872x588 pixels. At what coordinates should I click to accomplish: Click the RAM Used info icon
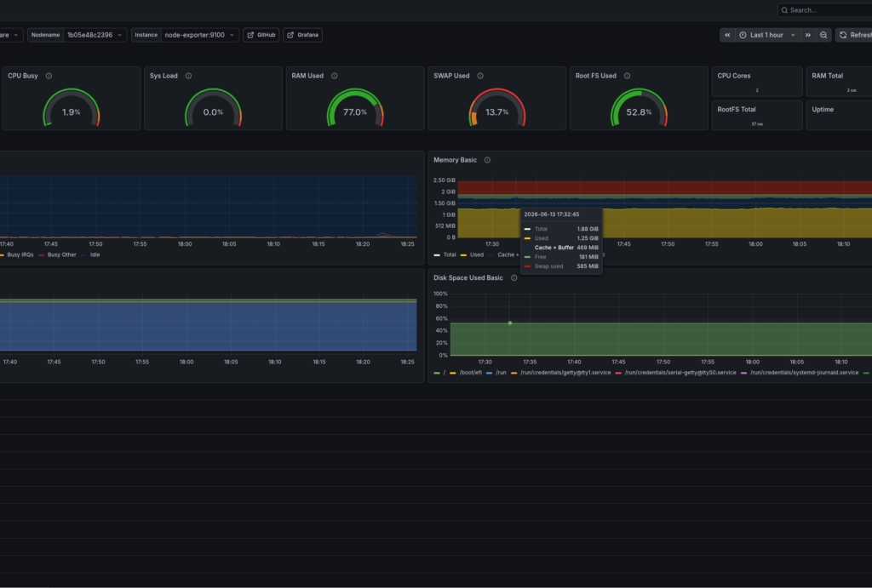click(x=334, y=76)
